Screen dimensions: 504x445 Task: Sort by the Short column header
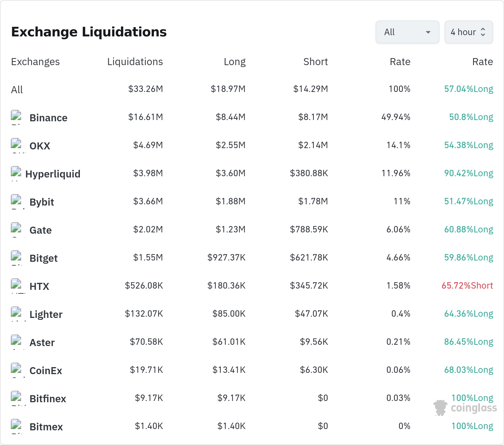[x=316, y=62]
